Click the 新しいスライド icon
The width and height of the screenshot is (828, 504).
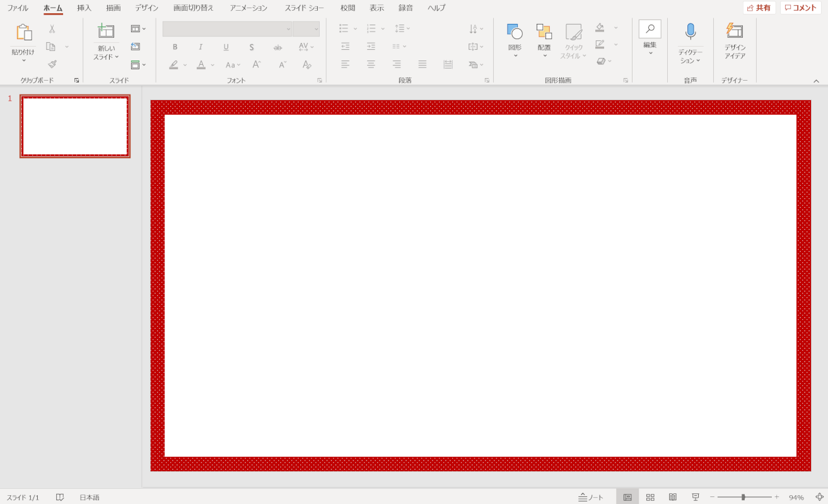click(x=106, y=31)
